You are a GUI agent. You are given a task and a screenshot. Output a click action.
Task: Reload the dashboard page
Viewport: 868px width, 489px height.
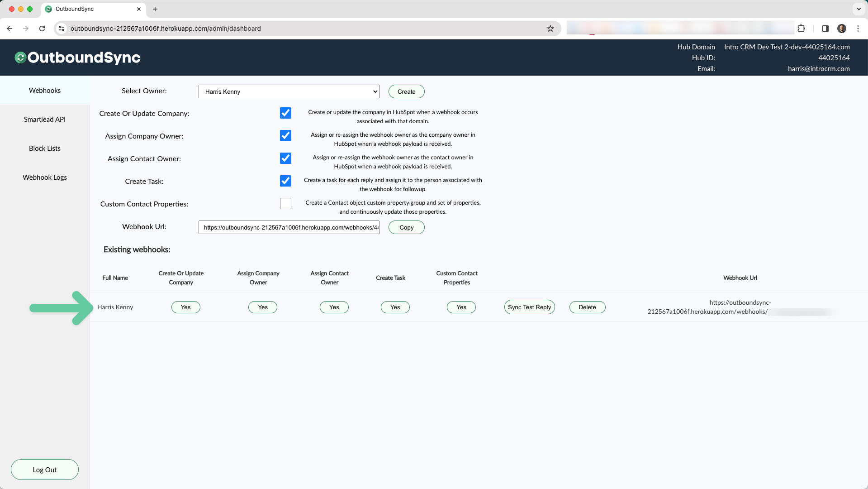tap(42, 29)
